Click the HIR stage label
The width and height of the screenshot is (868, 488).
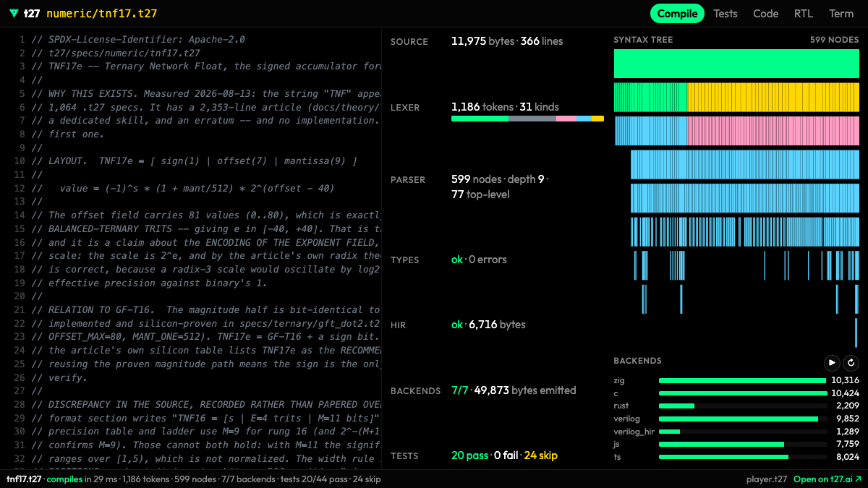[399, 325]
